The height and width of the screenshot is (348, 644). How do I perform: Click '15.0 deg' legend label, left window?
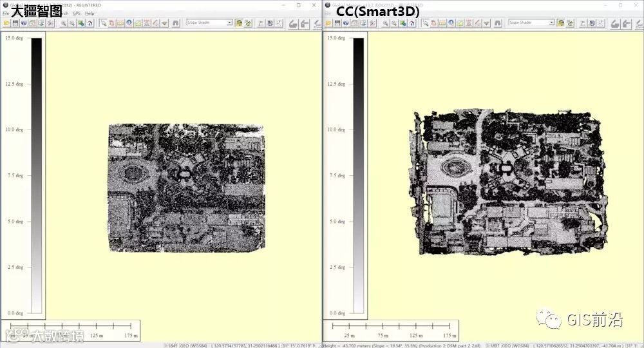click(14, 38)
